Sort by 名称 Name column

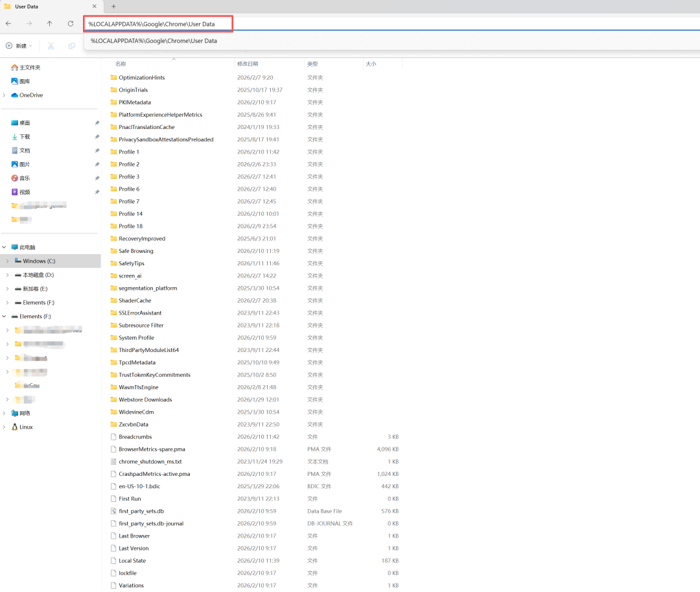click(121, 64)
